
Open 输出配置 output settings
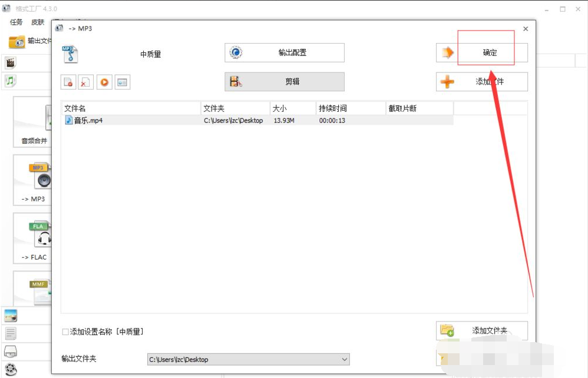285,52
